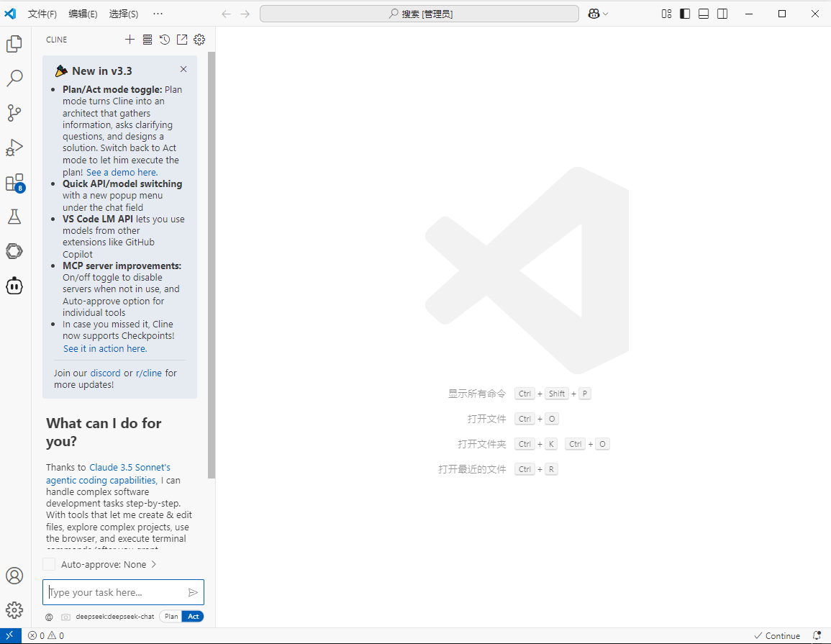The height and width of the screenshot is (644, 831).
Task: Open Cline MCP servers icon
Action: click(147, 40)
